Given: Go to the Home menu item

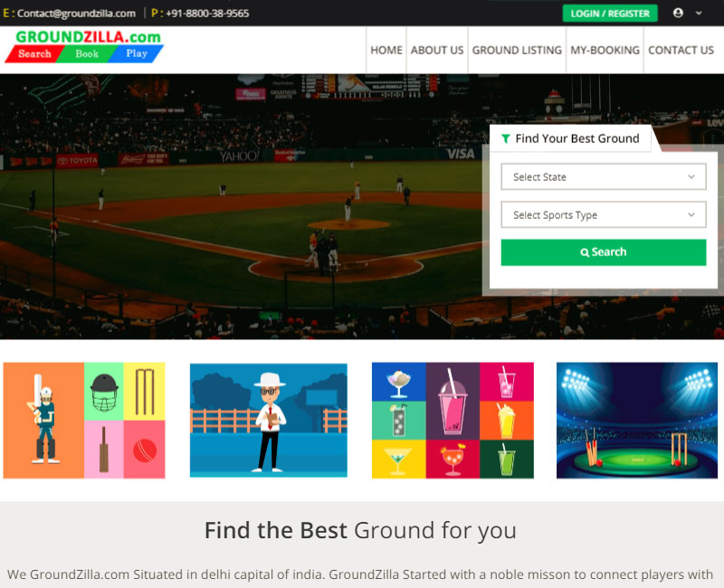Looking at the screenshot, I should tap(386, 51).
